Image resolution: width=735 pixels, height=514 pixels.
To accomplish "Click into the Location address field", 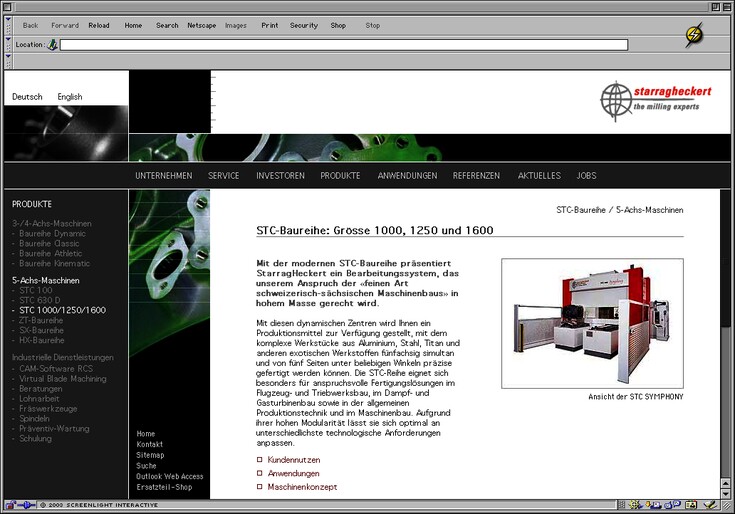I will pos(344,45).
